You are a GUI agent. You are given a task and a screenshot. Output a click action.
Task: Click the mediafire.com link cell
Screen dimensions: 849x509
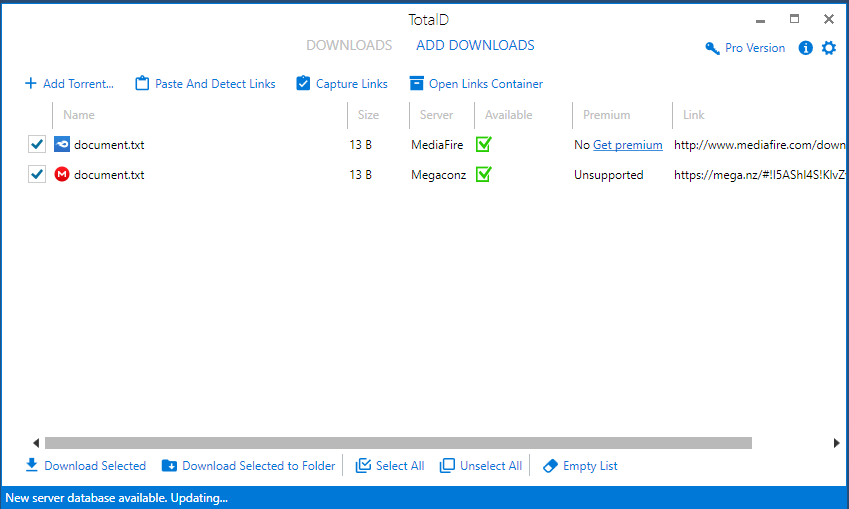coord(760,145)
